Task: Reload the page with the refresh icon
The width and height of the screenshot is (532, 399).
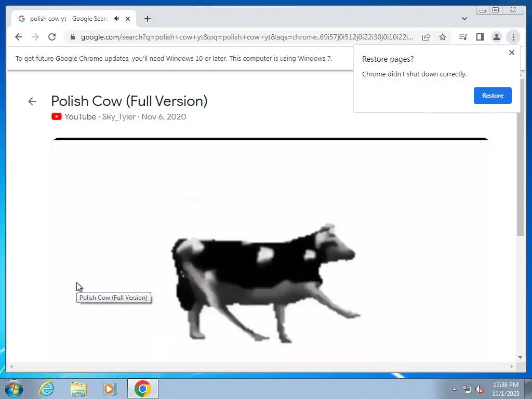Action: point(52,37)
